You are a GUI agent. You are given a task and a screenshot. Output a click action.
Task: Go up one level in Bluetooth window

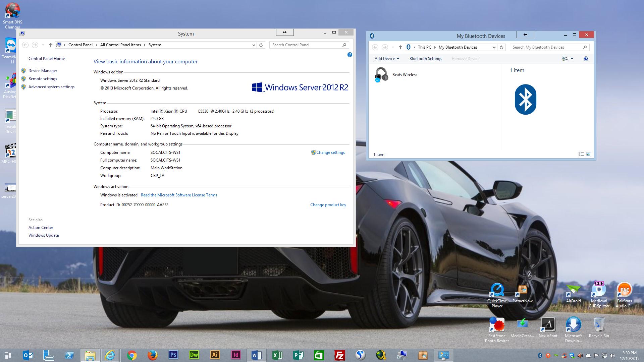[400, 47]
